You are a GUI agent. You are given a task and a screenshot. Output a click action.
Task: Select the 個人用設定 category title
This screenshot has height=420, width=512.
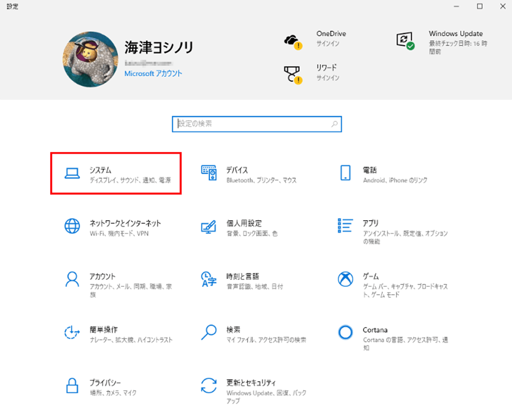[x=244, y=224]
